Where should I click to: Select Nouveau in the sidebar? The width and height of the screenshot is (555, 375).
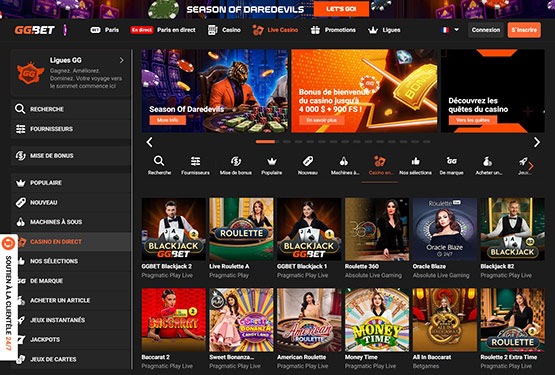[70, 203]
